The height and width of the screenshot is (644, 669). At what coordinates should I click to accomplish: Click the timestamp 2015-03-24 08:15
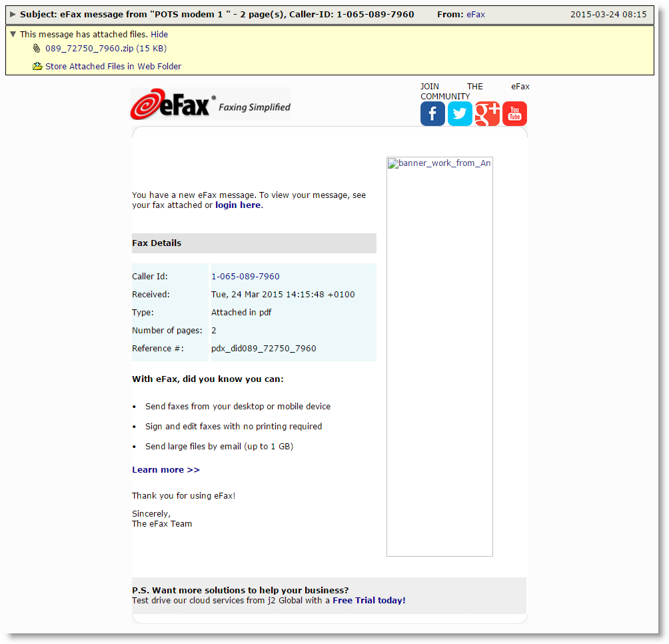point(608,14)
